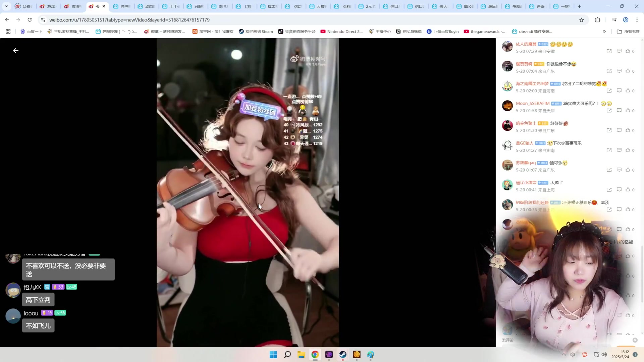
Task: Open the bookmarks bar apps grid icon
Action: tap(8, 32)
